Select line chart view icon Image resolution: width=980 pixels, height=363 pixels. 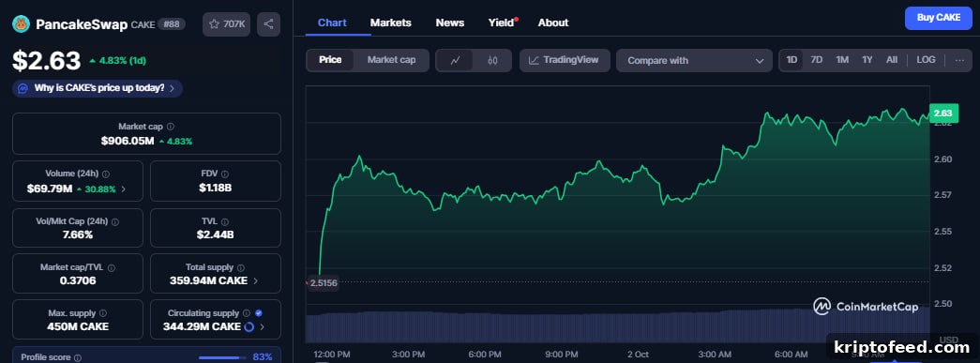click(456, 60)
